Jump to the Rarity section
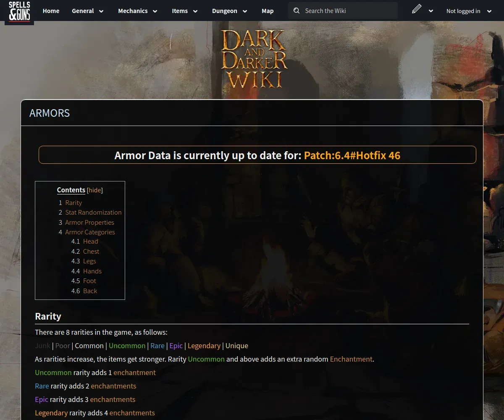The image size is (504, 420). pos(73,202)
